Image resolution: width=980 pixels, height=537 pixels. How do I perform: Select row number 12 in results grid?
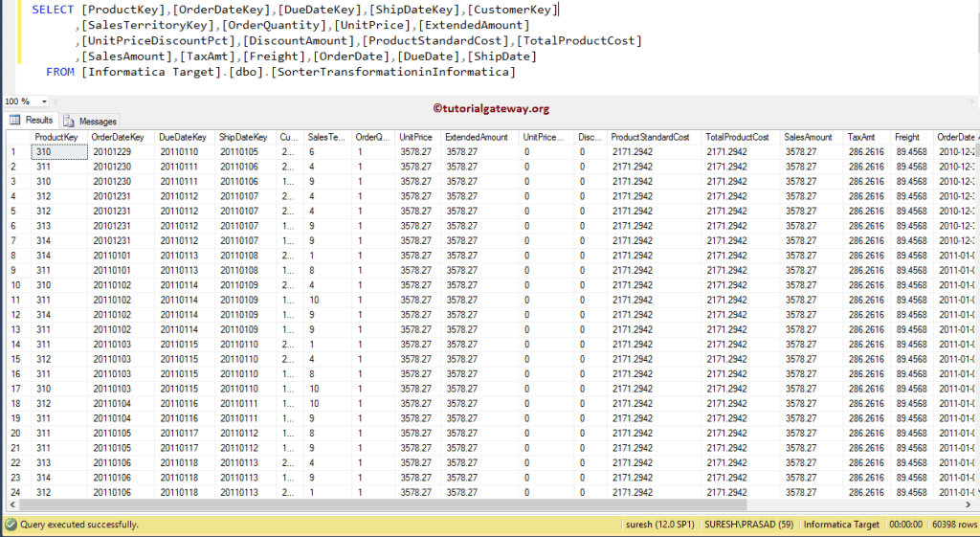[x=14, y=315]
